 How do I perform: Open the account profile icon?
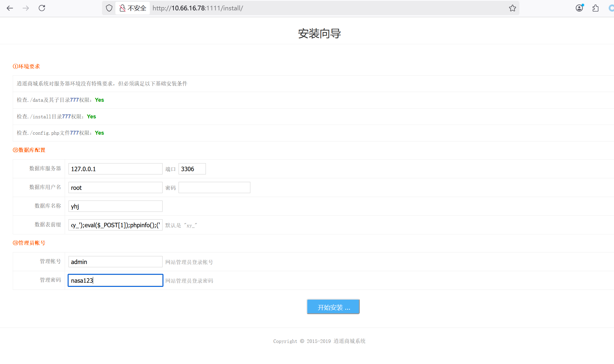(579, 8)
